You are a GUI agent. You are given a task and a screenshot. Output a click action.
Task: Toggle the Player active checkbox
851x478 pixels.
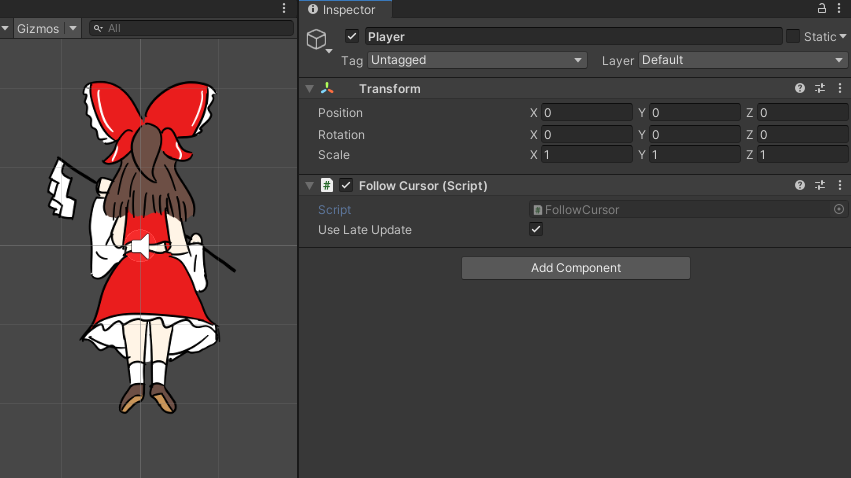click(x=352, y=36)
